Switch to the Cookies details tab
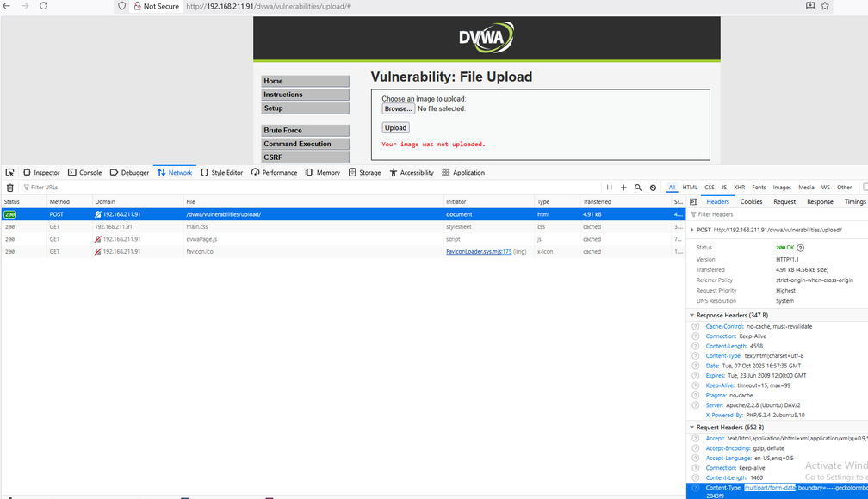 [x=751, y=202]
